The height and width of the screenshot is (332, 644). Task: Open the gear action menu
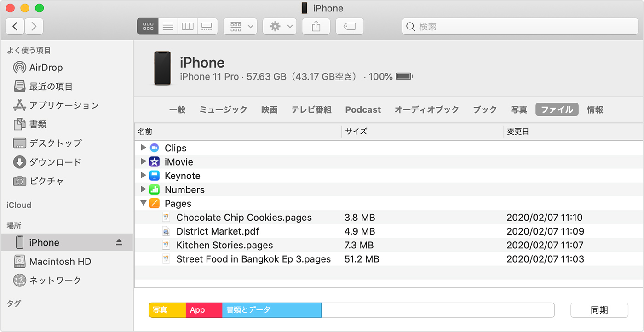tap(280, 26)
